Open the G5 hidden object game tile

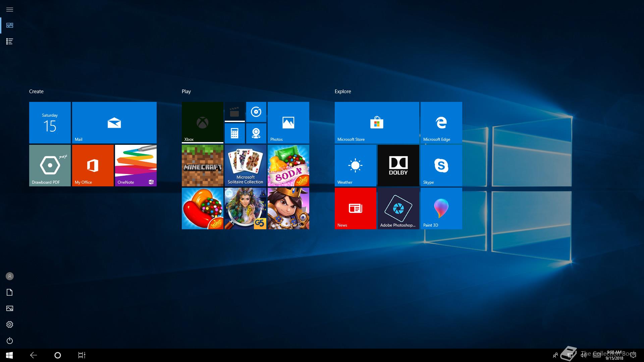(246, 208)
